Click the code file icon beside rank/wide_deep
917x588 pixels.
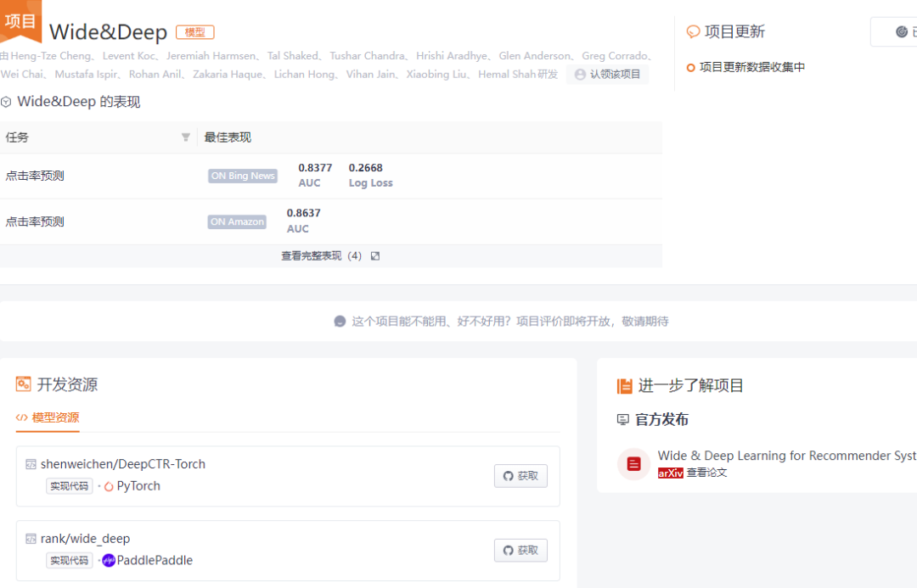tap(31, 538)
